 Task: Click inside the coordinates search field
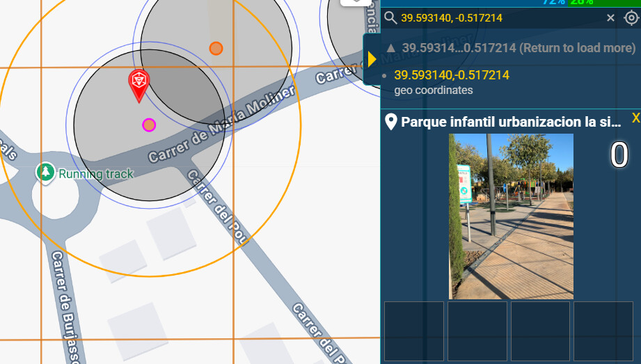pos(501,18)
